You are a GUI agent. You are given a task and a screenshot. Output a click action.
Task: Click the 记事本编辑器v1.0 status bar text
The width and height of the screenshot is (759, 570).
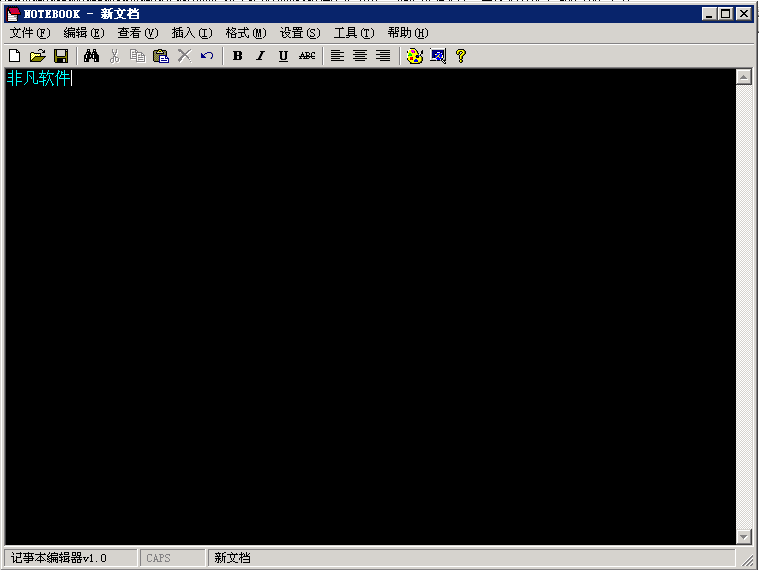[x=59, y=558]
